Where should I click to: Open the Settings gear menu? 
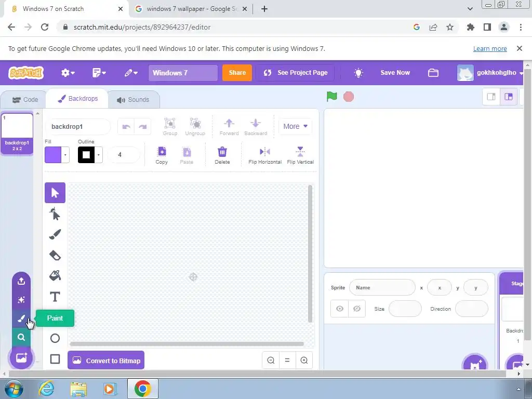(x=68, y=73)
